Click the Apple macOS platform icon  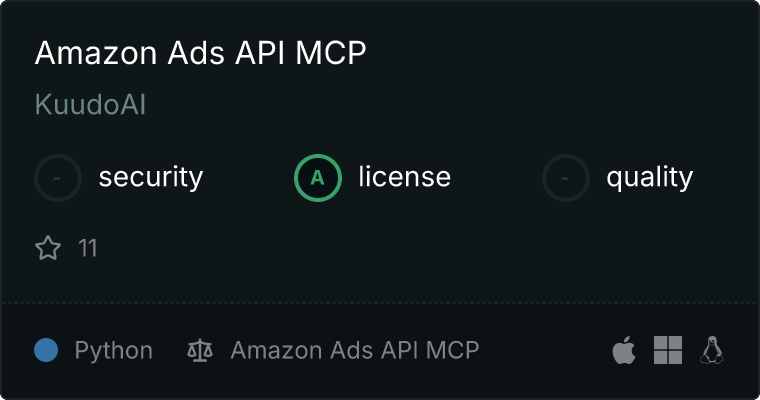pyautogui.click(x=624, y=350)
